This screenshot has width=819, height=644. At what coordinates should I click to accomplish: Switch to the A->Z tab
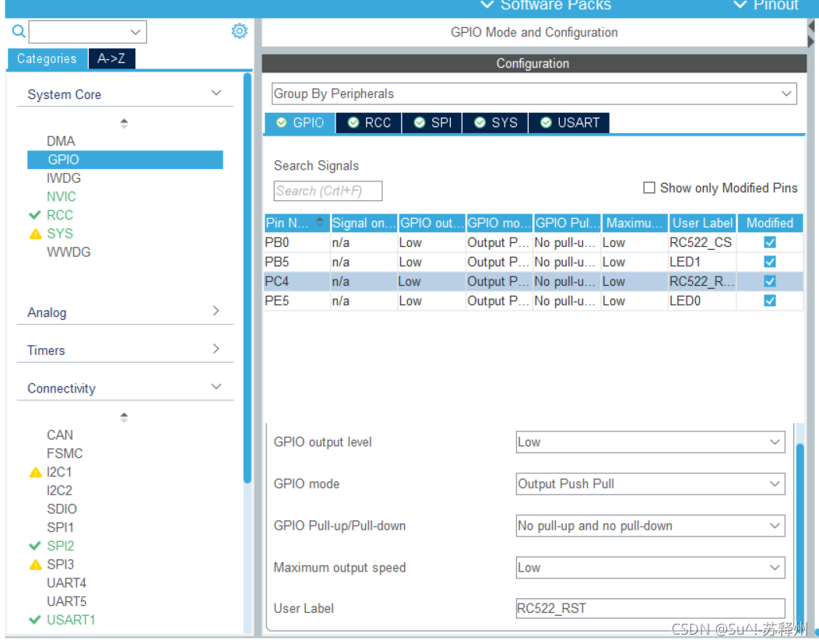[x=112, y=58]
